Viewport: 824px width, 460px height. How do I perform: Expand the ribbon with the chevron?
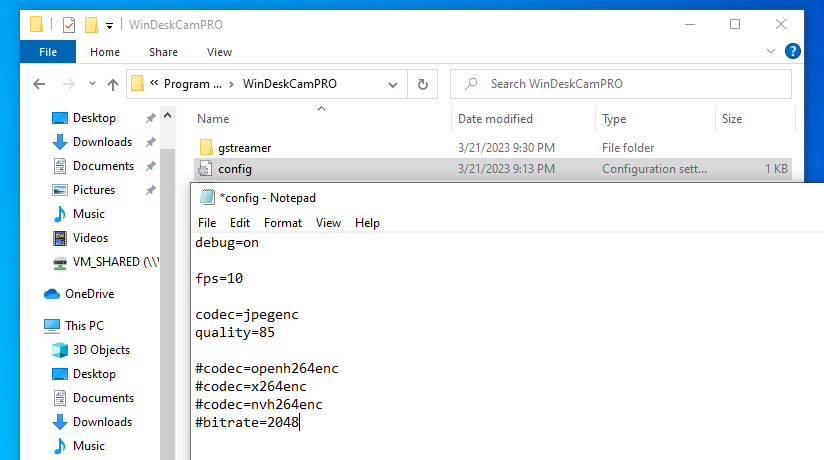771,52
